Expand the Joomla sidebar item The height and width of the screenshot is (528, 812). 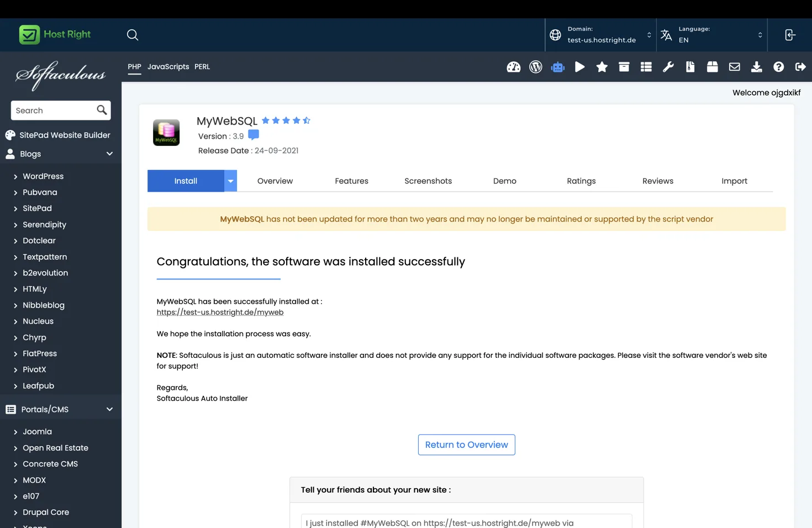(x=15, y=432)
